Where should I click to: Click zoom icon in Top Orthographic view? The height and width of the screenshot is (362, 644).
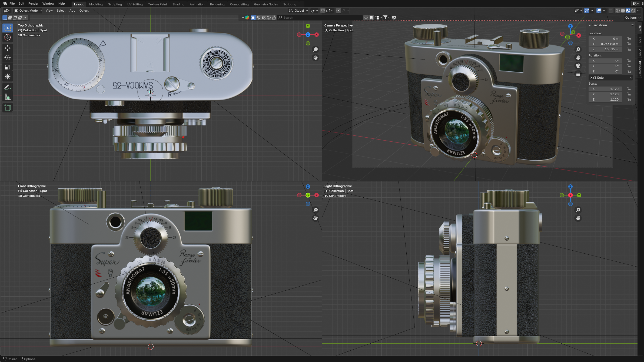(x=316, y=49)
